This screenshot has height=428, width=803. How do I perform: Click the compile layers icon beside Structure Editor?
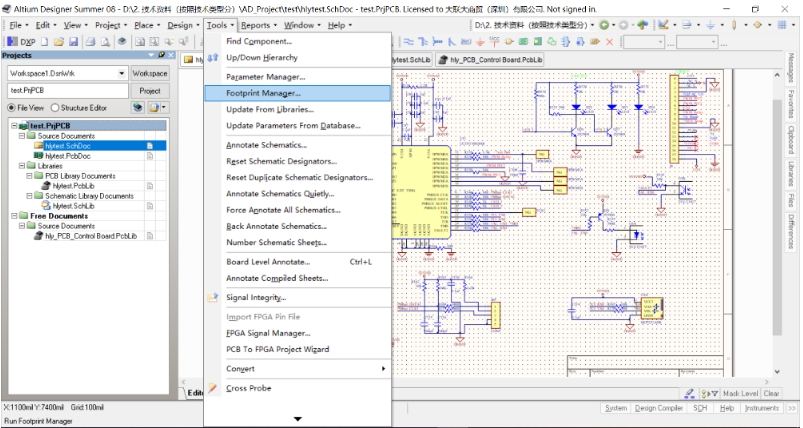(x=138, y=108)
